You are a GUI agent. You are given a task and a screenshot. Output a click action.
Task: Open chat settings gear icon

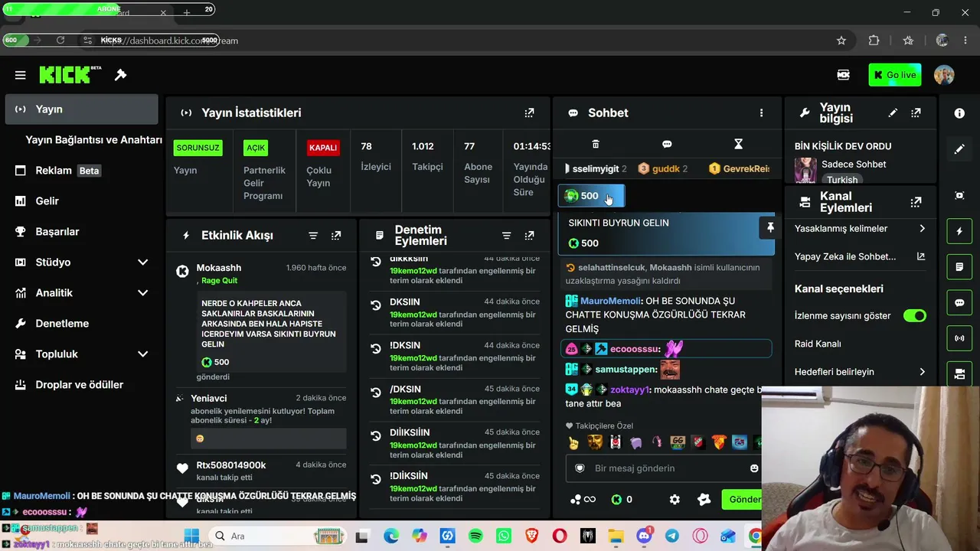tap(675, 500)
